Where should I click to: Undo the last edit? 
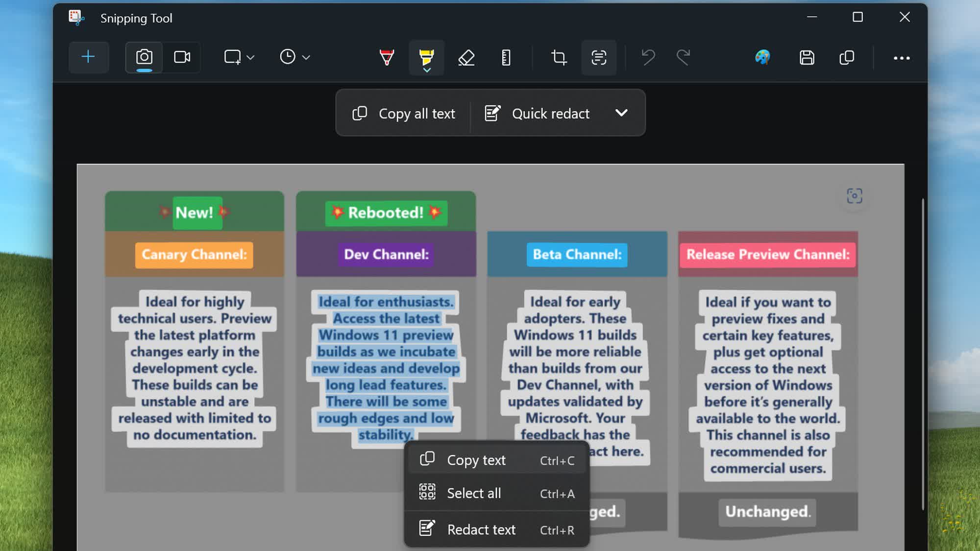[x=648, y=57]
